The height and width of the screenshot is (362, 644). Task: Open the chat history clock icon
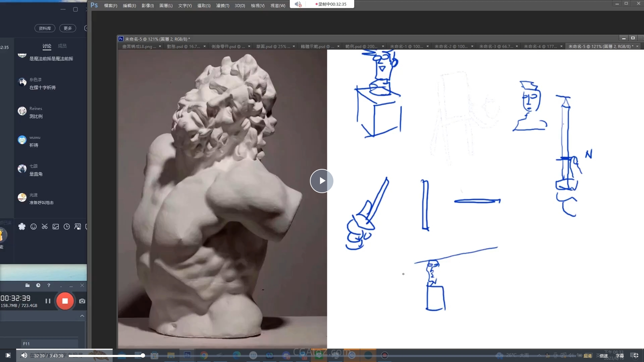pyautogui.click(x=67, y=227)
